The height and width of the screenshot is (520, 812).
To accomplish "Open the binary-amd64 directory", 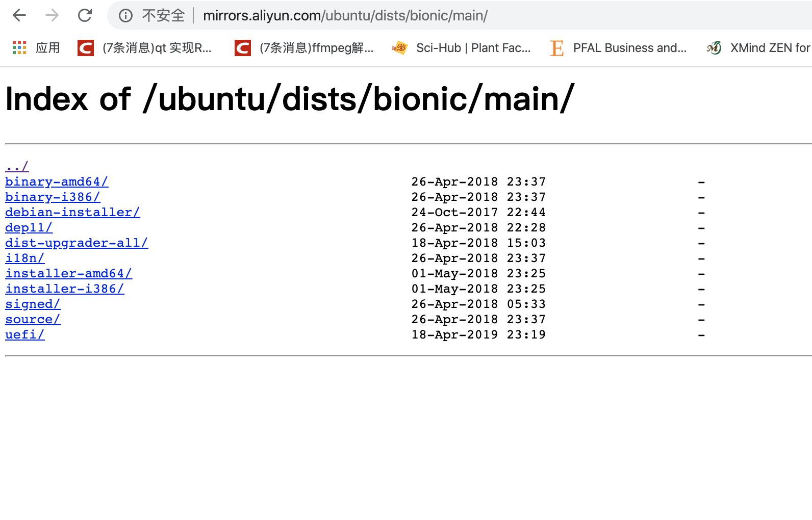I will point(56,181).
